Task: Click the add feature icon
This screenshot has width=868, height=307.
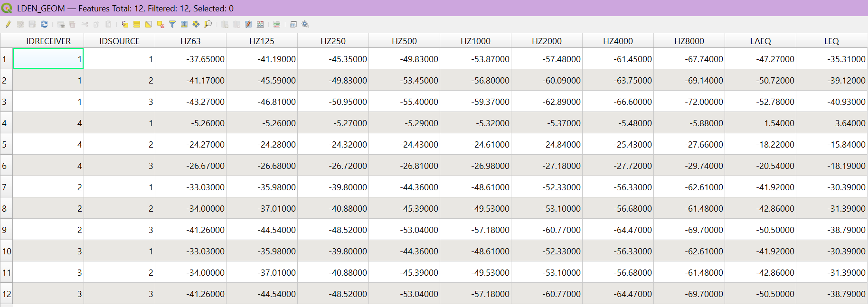Action: click(61, 24)
